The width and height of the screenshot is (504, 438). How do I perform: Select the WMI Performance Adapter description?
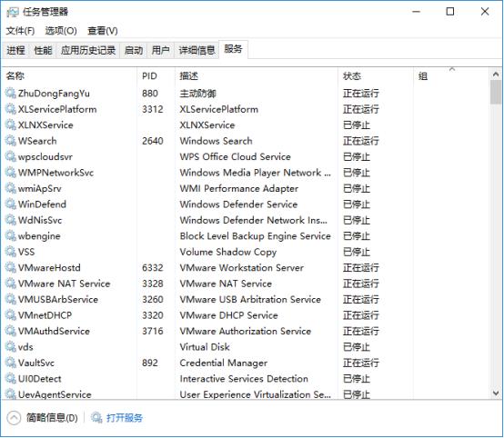[x=239, y=188]
